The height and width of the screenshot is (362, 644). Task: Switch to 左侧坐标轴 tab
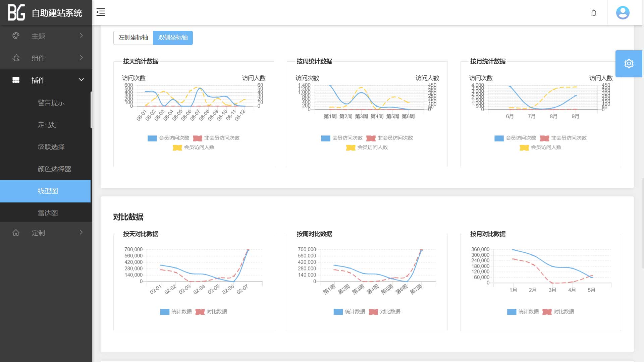tap(133, 38)
